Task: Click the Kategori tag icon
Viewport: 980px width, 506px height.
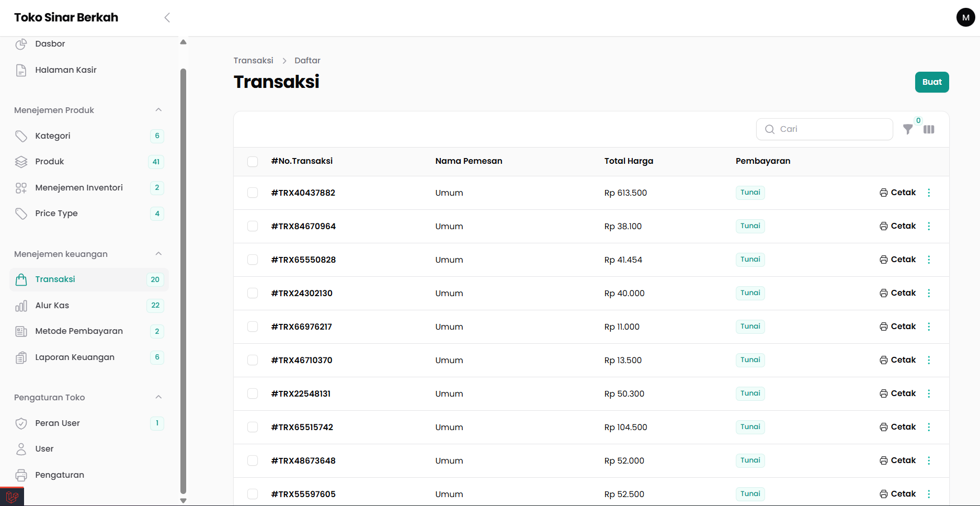Action: [21, 136]
